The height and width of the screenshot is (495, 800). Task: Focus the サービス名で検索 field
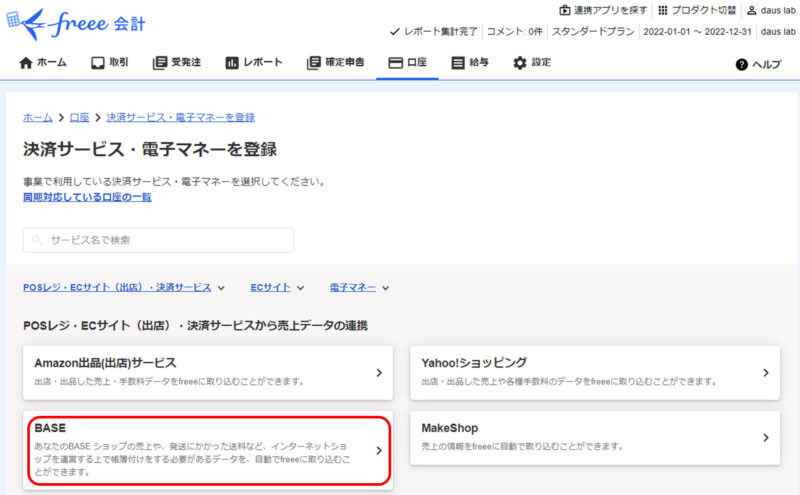pyautogui.click(x=158, y=240)
